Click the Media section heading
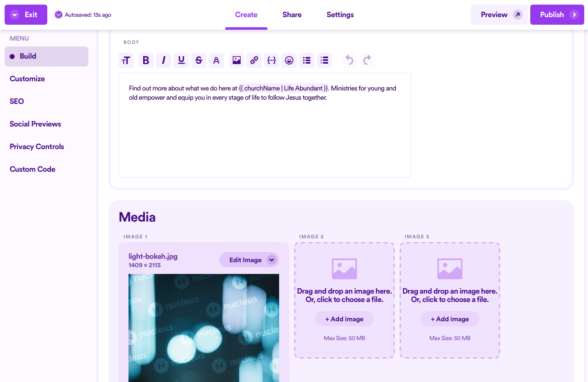The height and width of the screenshot is (382, 588). [x=137, y=217]
